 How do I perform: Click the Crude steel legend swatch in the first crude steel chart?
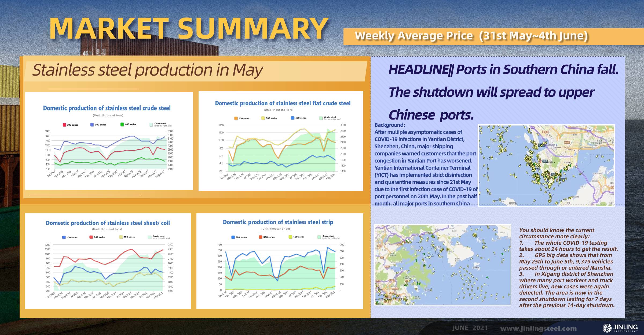(x=151, y=125)
